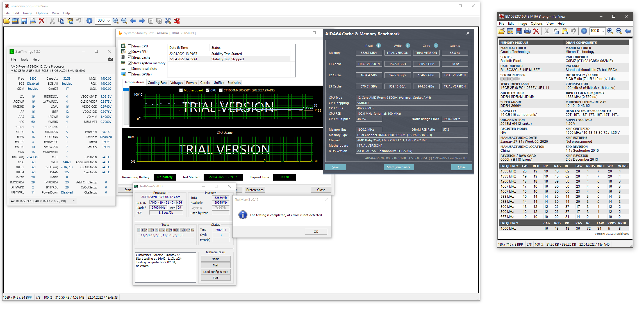Image resolution: width=644 pixels, height=311 pixels.
Task: Switch to the Cooling Fans tab
Action: [x=157, y=83]
